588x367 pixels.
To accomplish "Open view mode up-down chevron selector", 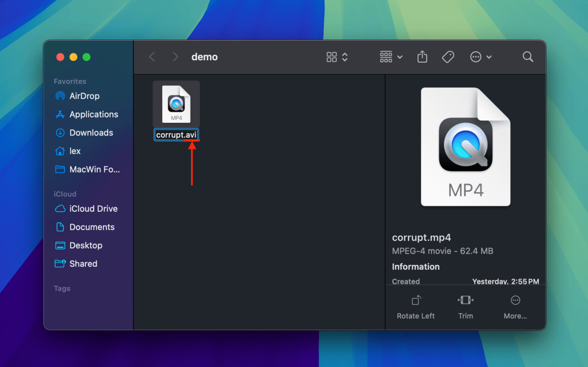I will pos(345,57).
